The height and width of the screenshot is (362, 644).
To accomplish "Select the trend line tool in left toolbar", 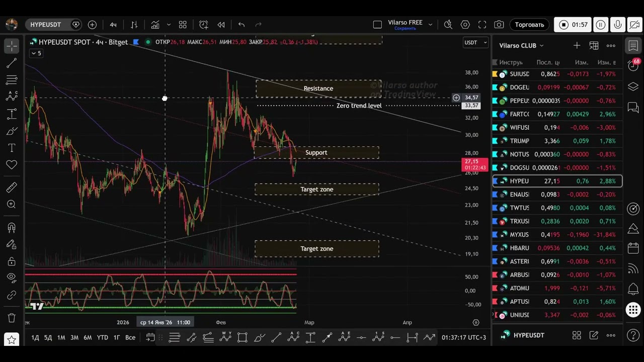I will 12,63.
